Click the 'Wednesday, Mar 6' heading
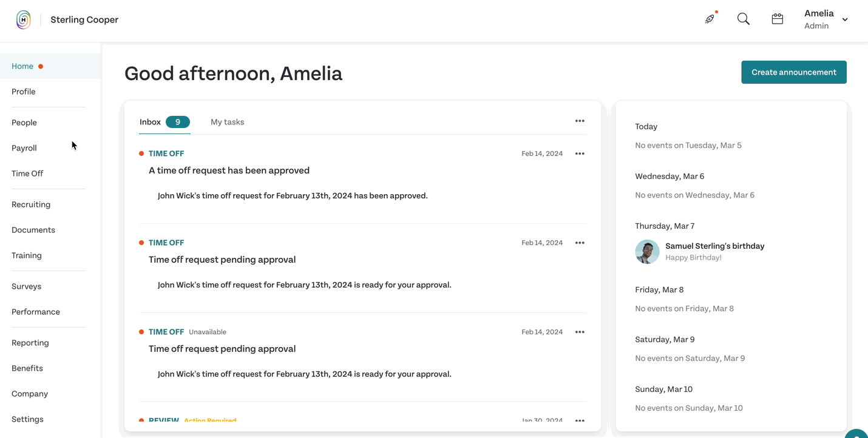Image resolution: width=868 pixels, height=438 pixels. pyautogui.click(x=670, y=177)
